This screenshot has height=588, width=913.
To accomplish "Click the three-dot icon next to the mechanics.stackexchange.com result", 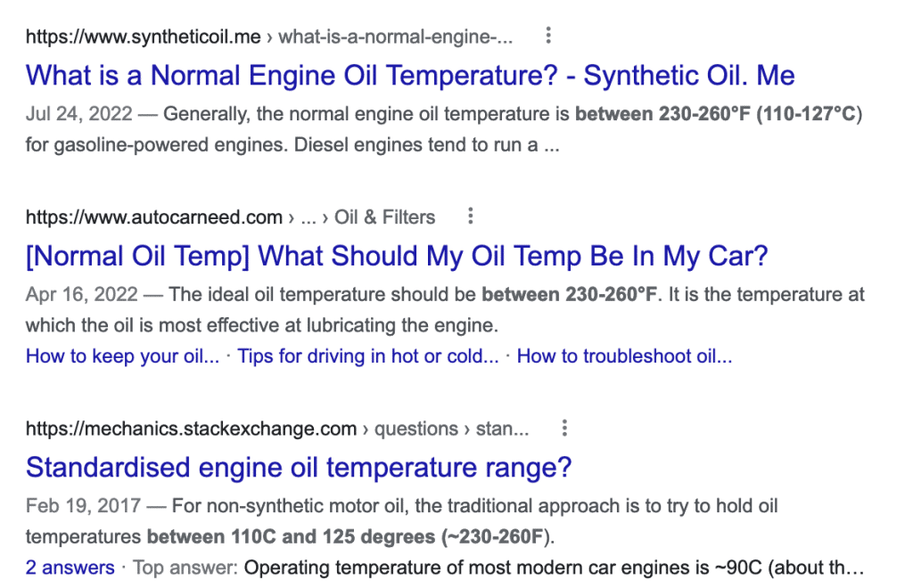I will pos(563,429).
